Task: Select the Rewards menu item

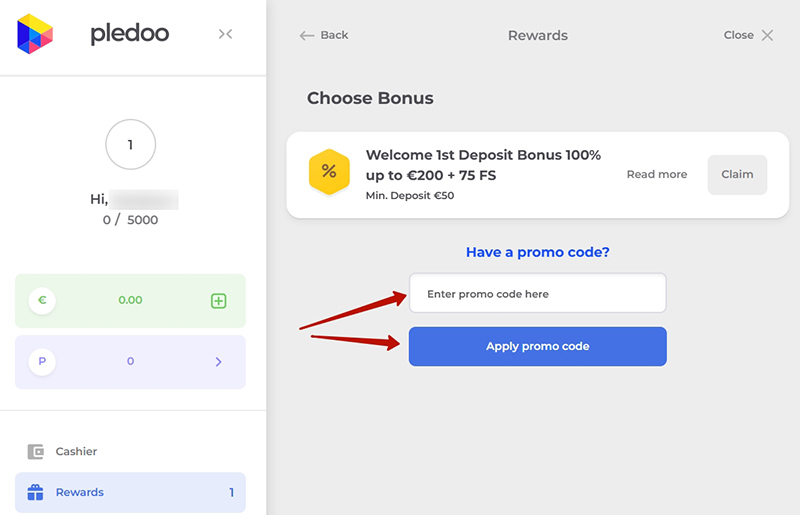Action: pyautogui.click(x=80, y=492)
